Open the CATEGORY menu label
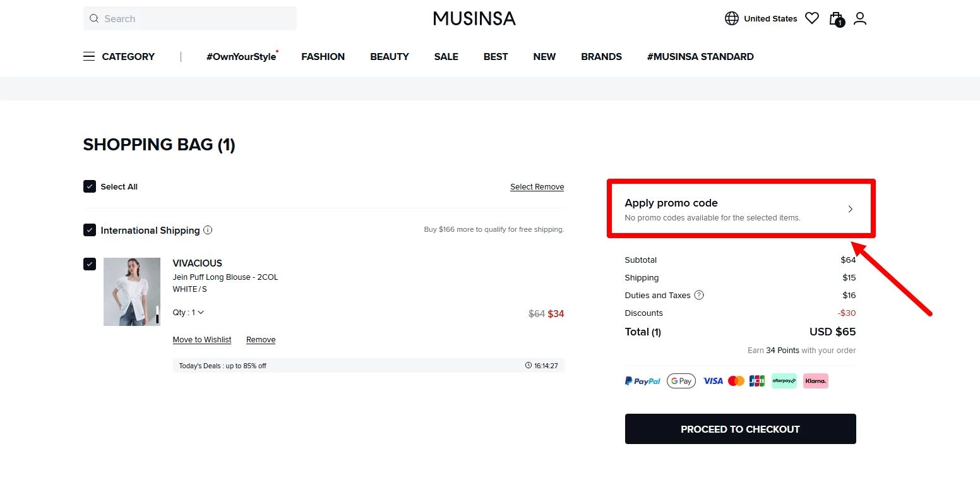The height and width of the screenshot is (487, 980). pyautogui.click(x=128, y=56)
